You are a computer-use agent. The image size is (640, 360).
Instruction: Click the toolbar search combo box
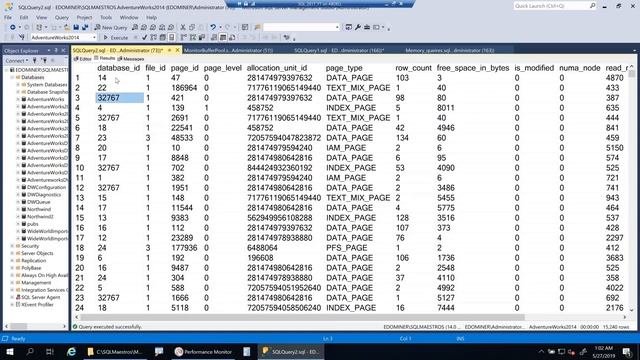coord(302,27)
